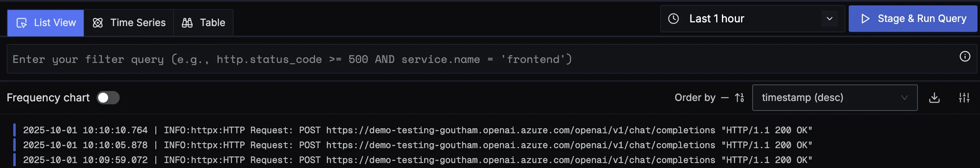
Task: Click the binoculars icon for Table view
Action: (x=187, y=23)
